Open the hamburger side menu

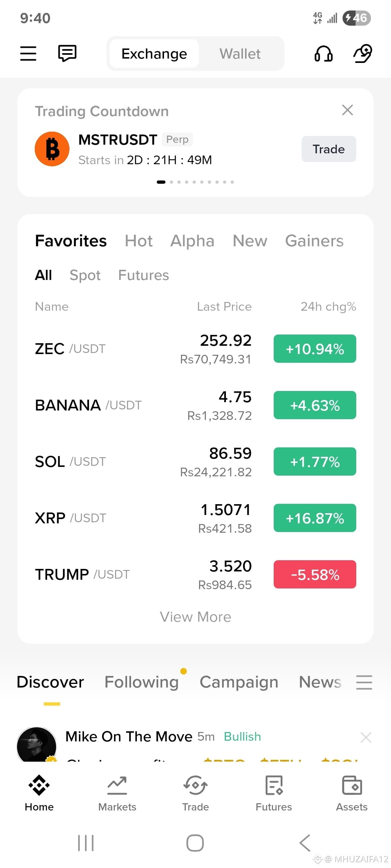28,54
